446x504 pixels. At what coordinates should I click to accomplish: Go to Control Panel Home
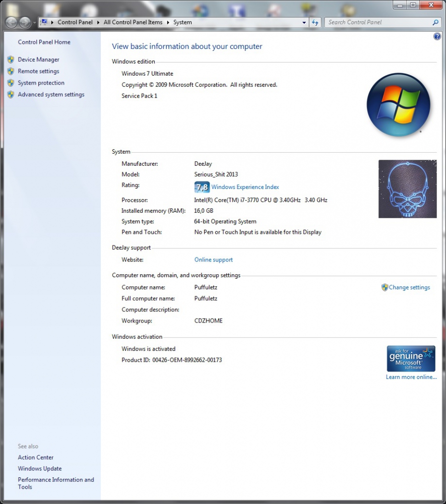pos(44,42)
